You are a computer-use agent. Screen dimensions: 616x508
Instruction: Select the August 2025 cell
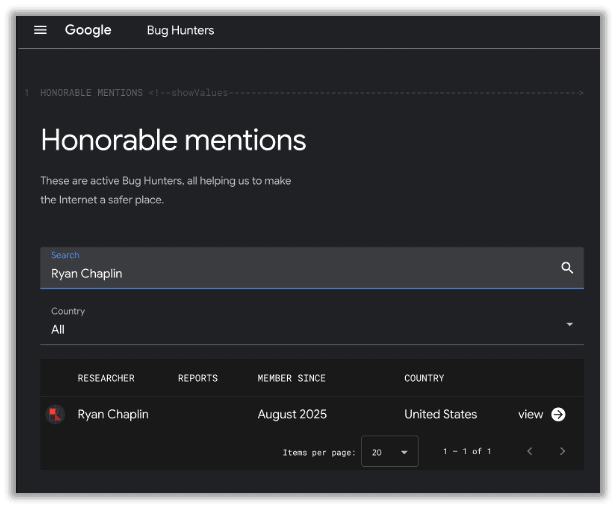click(x=292, y=414)
